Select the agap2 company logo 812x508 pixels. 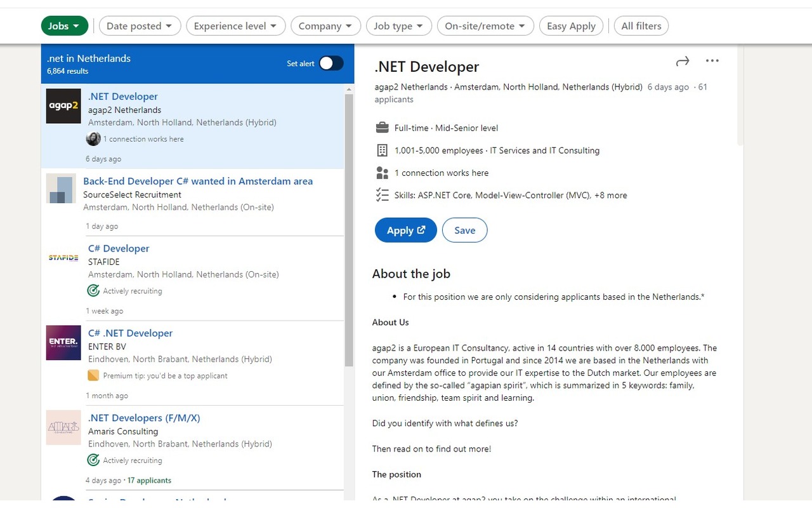pyautogui.click(x=63, y=106)
